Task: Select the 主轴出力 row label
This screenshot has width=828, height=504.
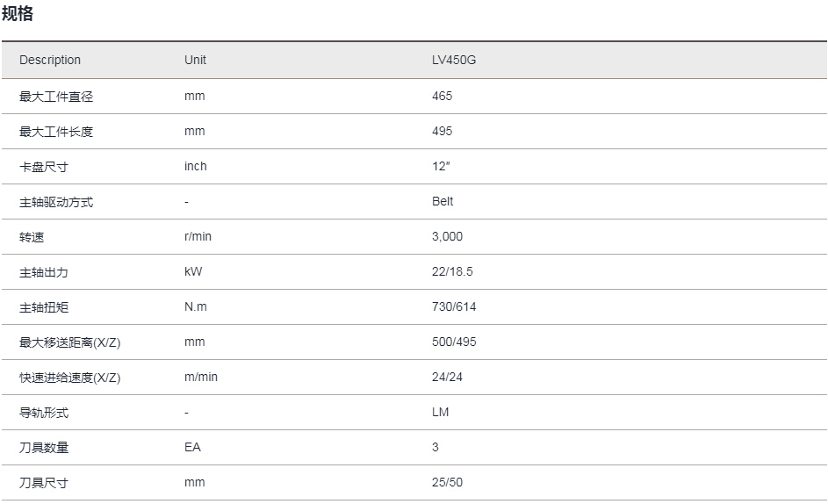Action: click(x=44, y=272)
